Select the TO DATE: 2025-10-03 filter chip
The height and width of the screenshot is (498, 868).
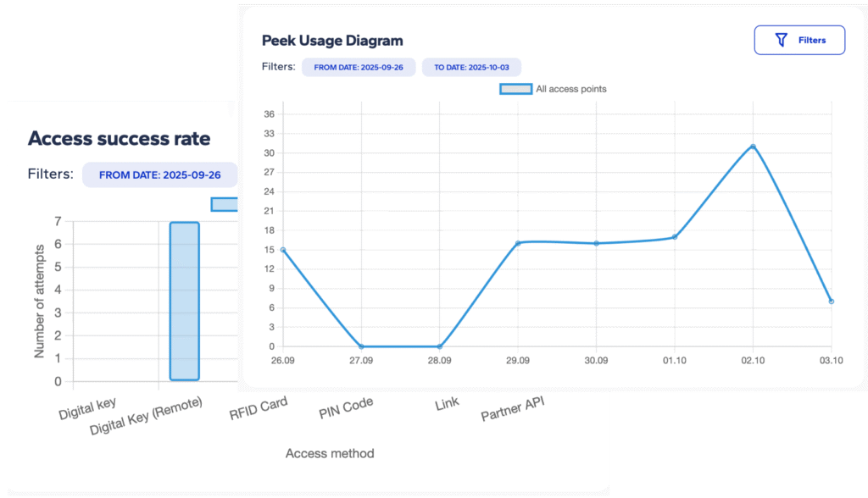470,67
